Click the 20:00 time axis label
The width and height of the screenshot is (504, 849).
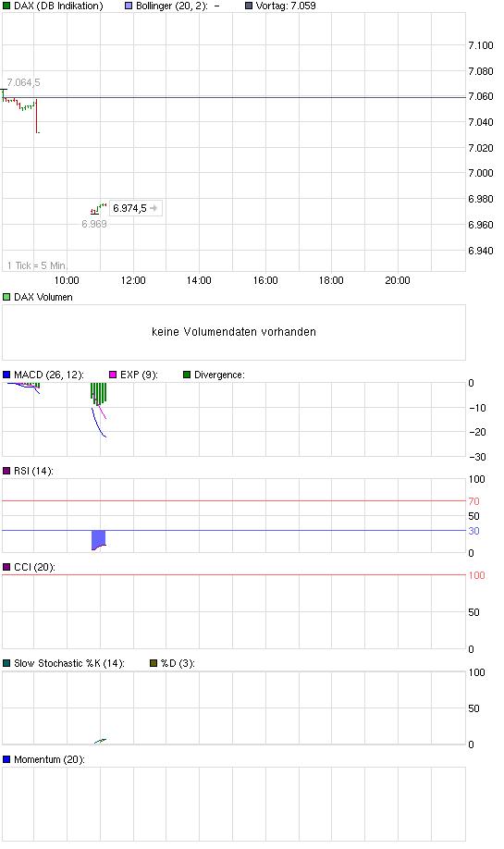(x=398, y=280)
